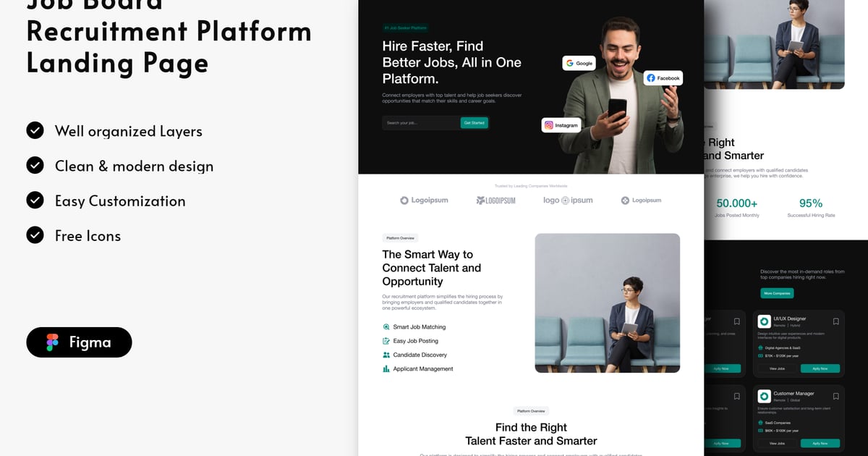Click the logo ipsum globe company logo
Screen dimensions: 868x456
coord(568,200)
